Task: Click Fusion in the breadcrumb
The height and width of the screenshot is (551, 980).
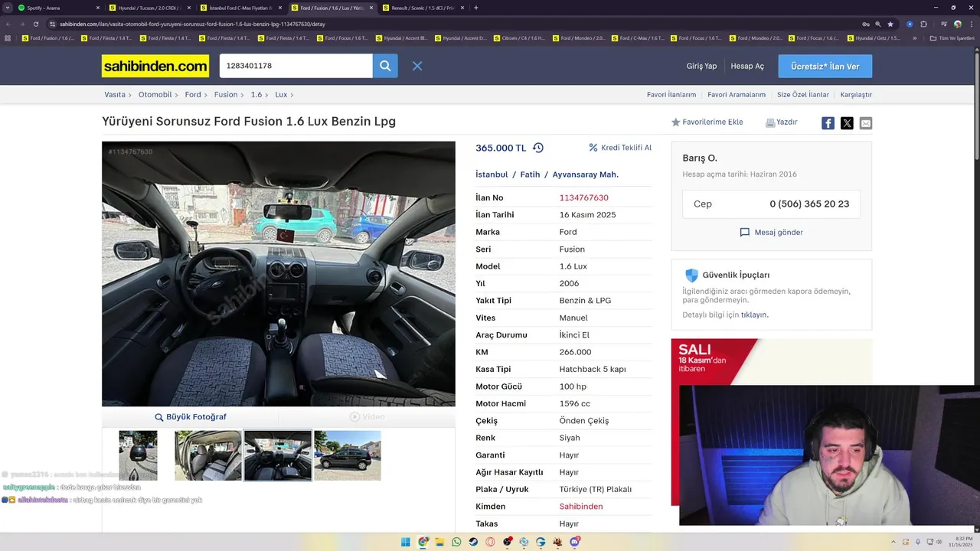Action: [226, 95]
